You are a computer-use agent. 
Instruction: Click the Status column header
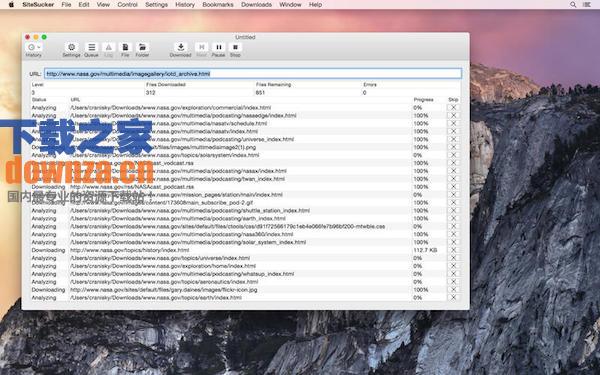[39, 99]
